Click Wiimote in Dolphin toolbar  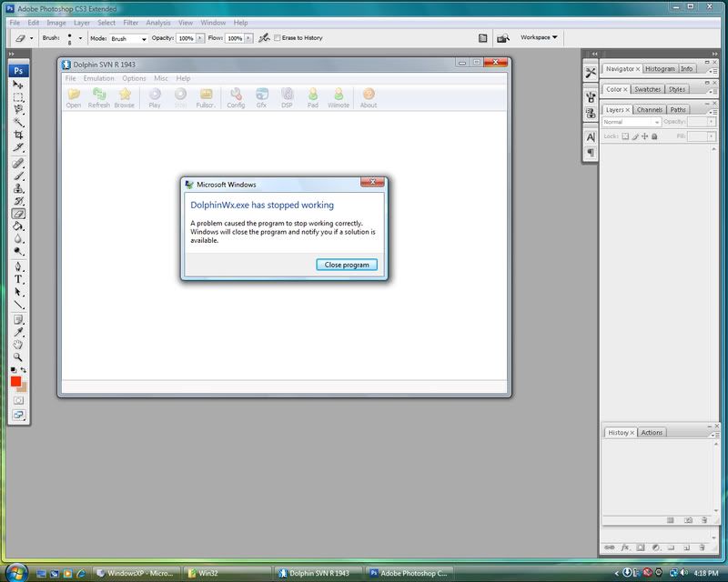(x=339, y=98)
